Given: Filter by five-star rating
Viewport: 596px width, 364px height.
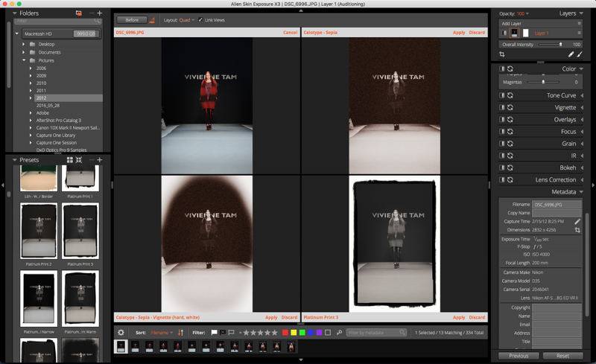Looking at the screenshot, I should (274, 333).
